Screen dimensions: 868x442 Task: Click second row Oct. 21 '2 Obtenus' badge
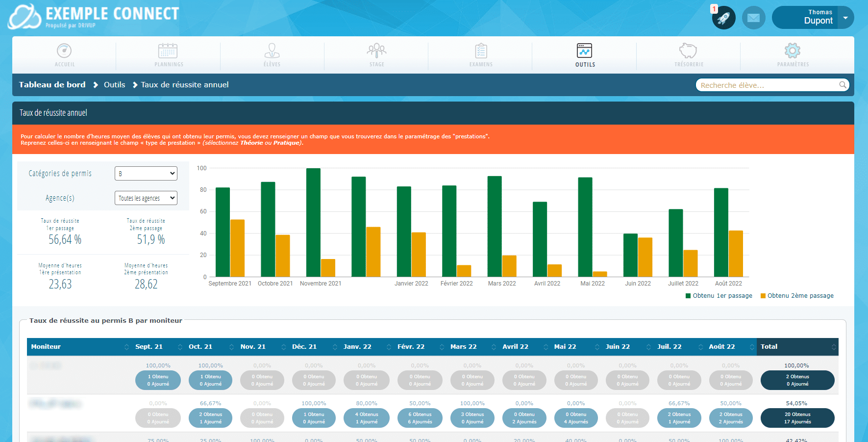(x=211, y=418)
